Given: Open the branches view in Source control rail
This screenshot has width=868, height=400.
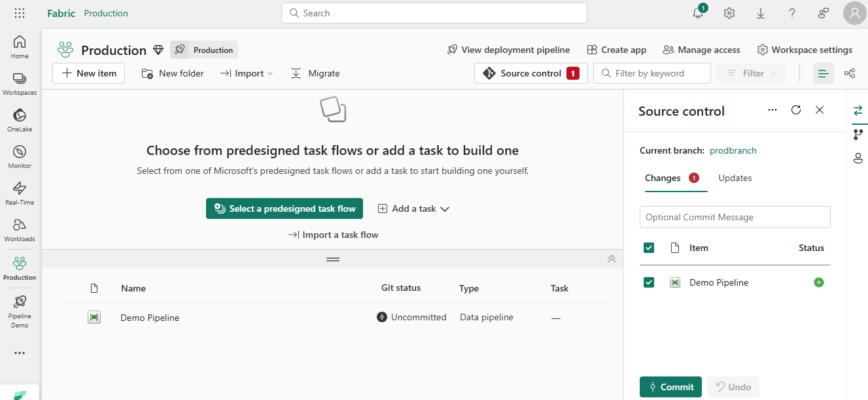Looking at the screenshot, I should [x=858, y=135].
